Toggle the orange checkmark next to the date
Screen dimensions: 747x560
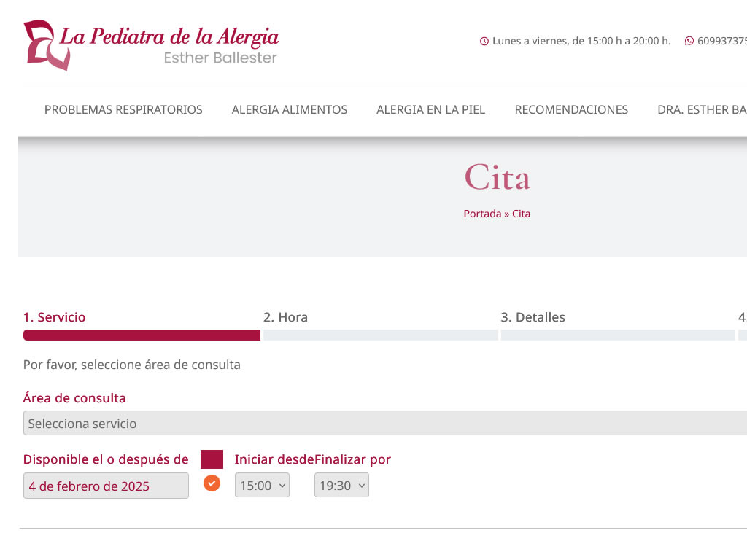212,483
